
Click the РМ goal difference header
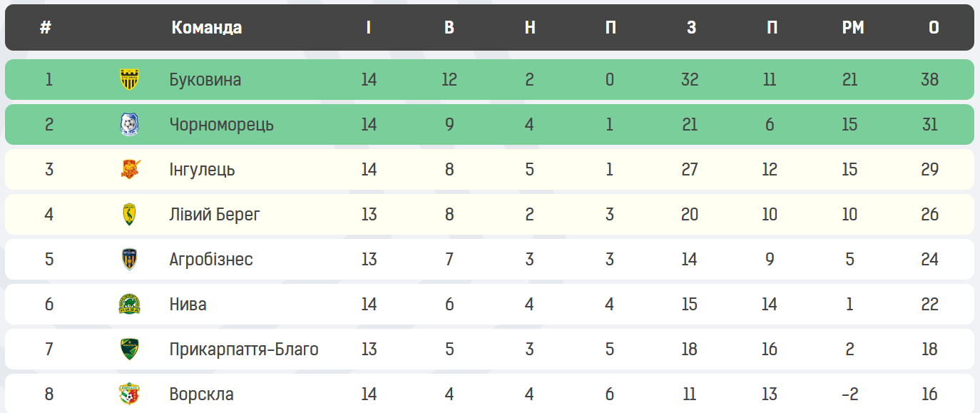(853, 28)
